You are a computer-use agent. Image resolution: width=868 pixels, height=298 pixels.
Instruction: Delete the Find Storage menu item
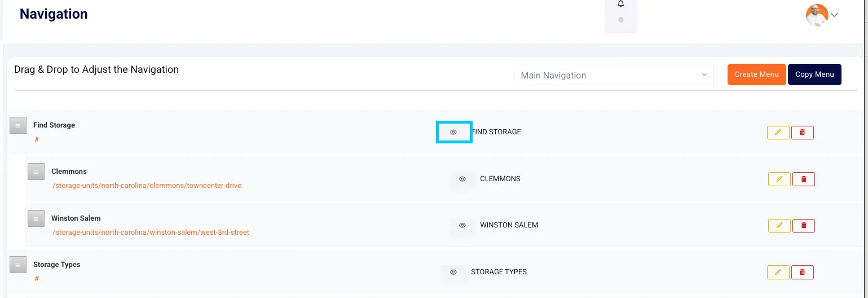tap(803, 133)
